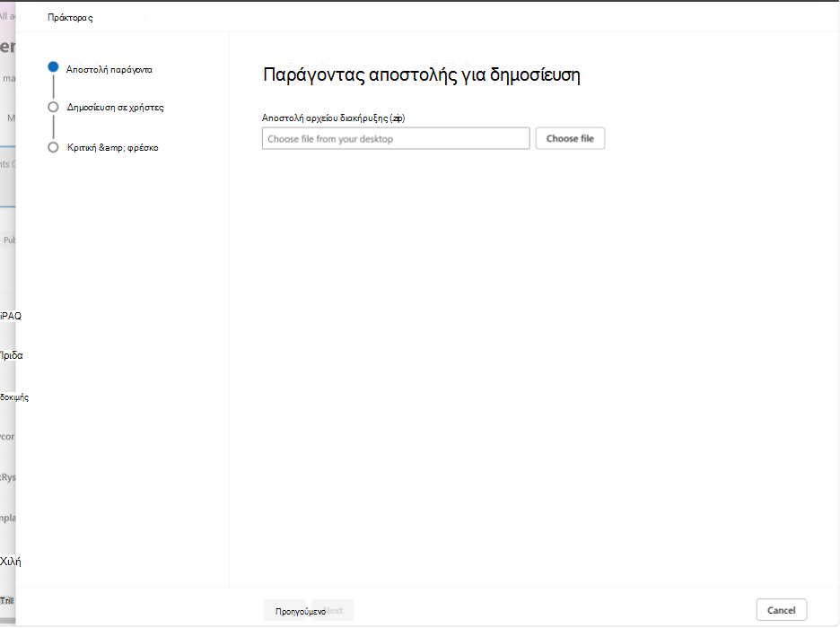Select Χιλή in the background list
This screenshot has width=840, height=628.
click(x=11, y=561)
